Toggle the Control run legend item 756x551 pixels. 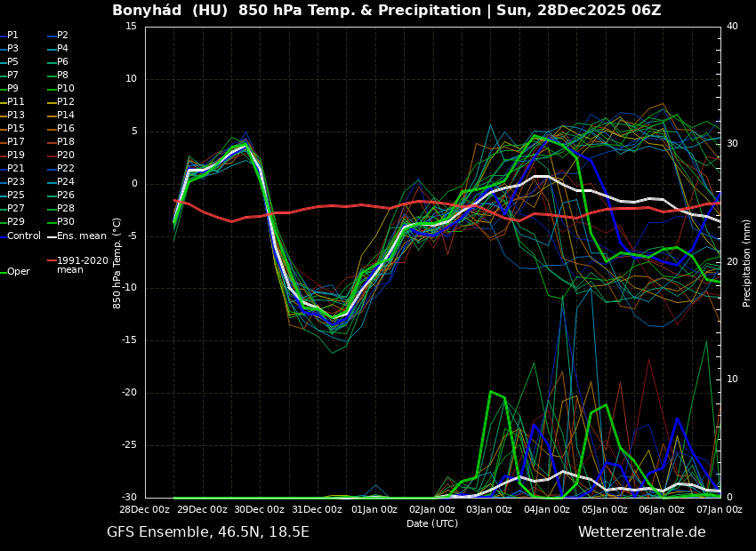coord(23,236)
